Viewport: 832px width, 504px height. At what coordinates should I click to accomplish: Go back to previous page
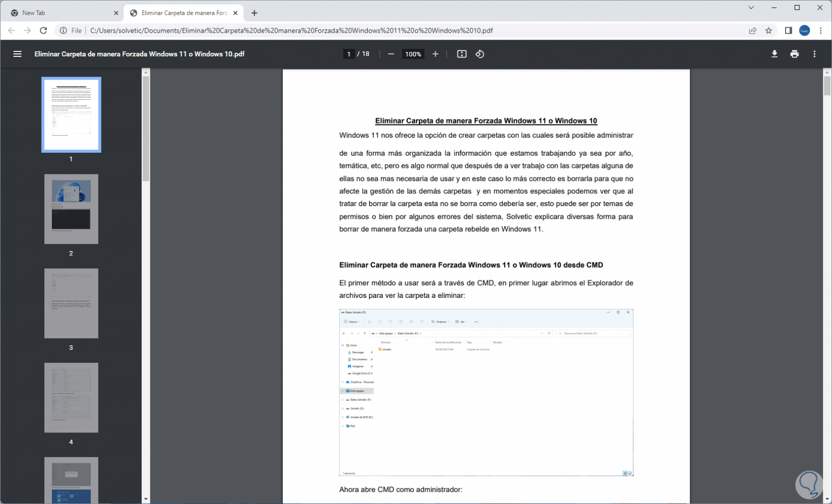[x=12, y=30]
